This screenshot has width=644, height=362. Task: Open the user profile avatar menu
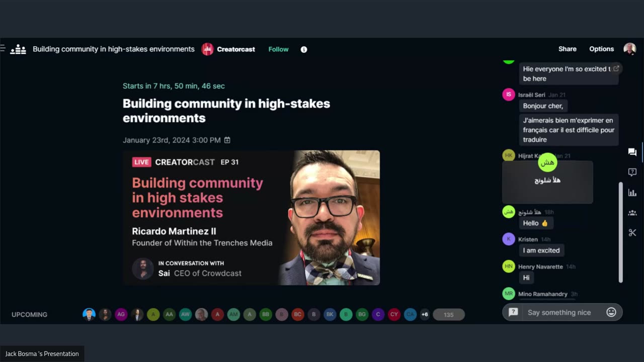pyautogui.click(x=629, y=49)
